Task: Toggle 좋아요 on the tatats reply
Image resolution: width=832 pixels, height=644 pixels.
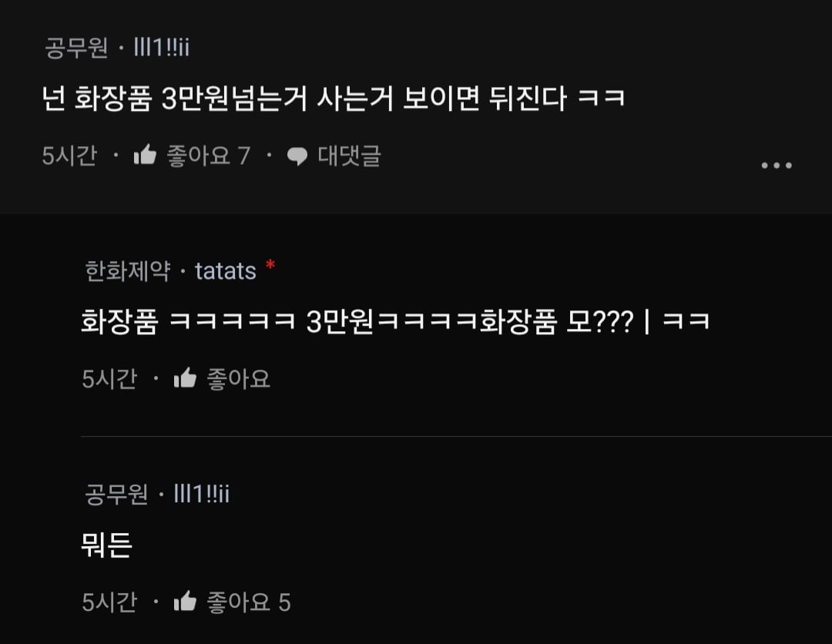Action: click(238, 379)
